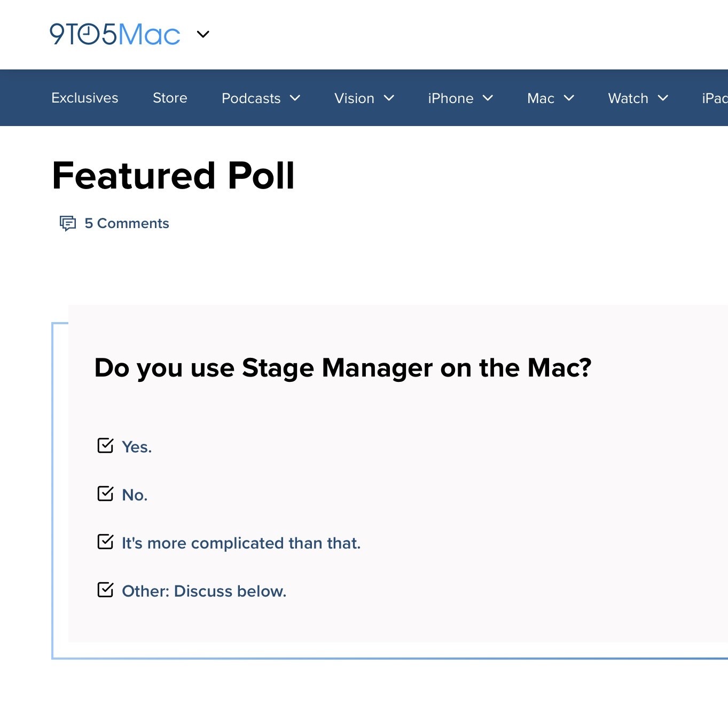728x728 pixels.
Task: Expand the Vision submenu chevron
Action: click(389, 98)
